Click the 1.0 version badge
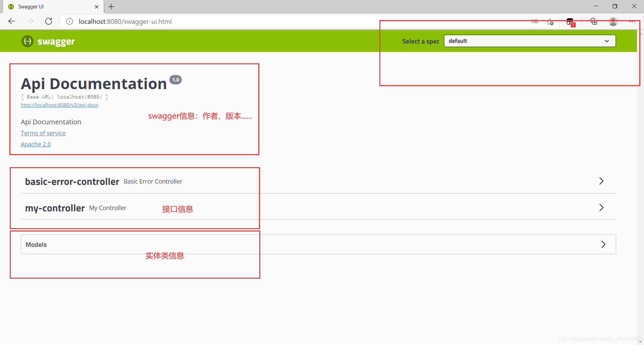This screenshot has height=345, width=644. (175, 80)
